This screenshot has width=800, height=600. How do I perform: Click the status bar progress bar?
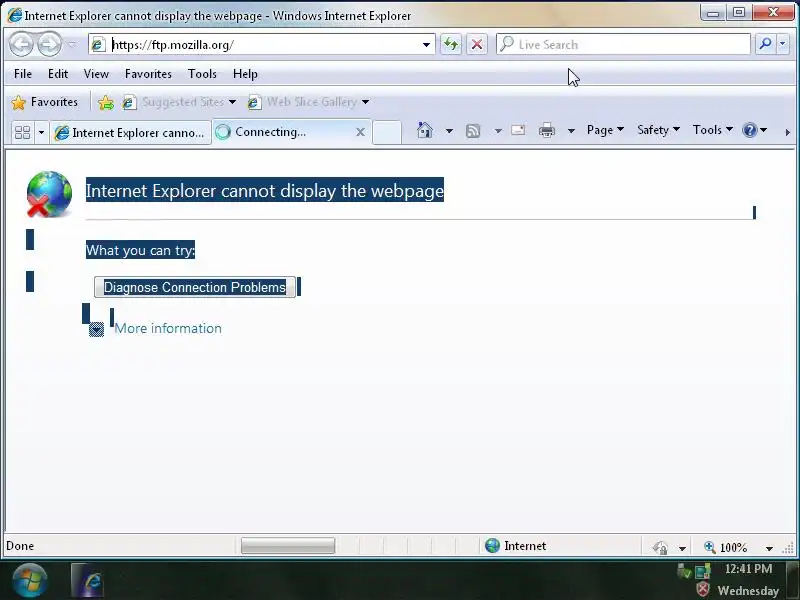(288, 545)
